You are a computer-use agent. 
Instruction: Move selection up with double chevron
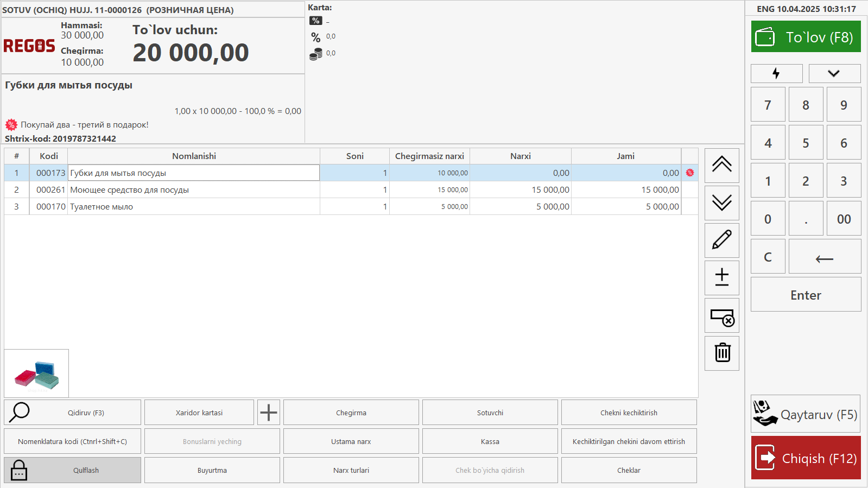click(x=721, y=165)
